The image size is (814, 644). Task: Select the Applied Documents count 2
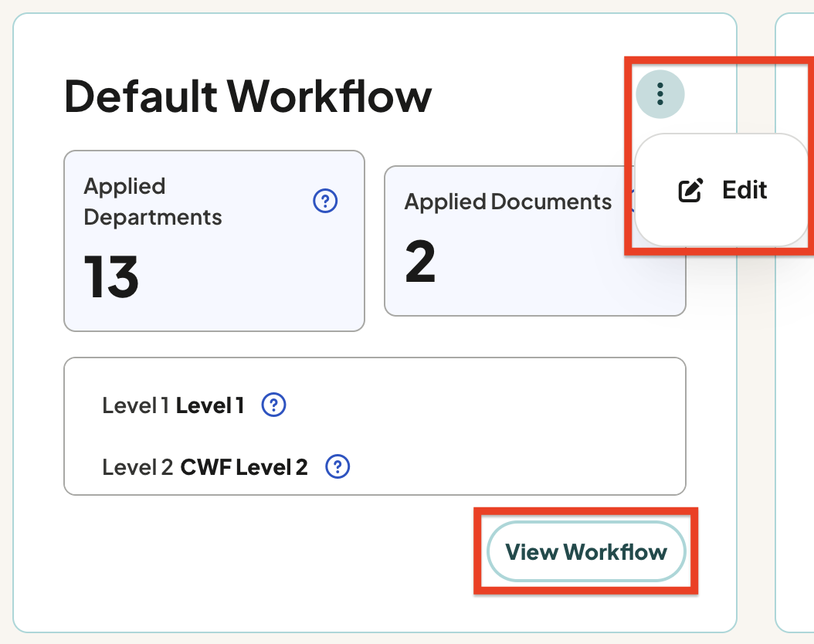tap(420, 262)
